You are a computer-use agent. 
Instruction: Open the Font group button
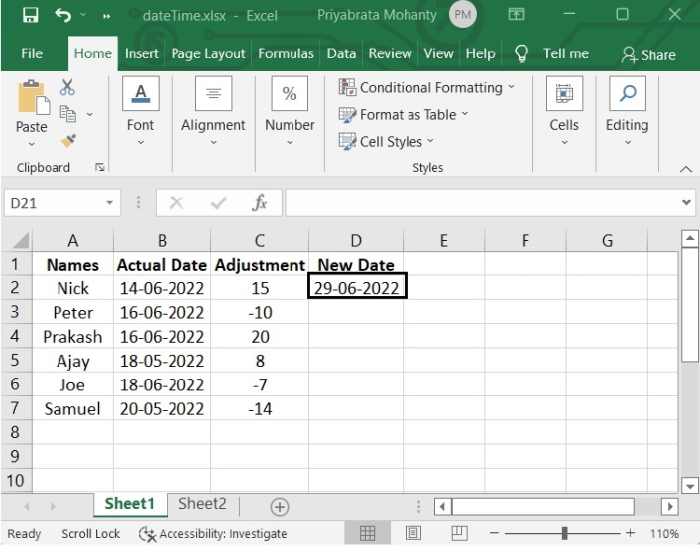(141, 112)
